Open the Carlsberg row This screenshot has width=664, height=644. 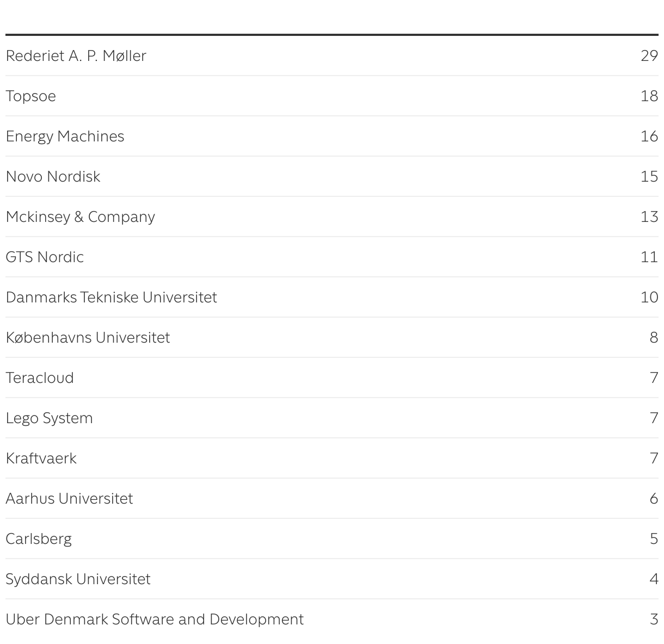tap(39, 539)
